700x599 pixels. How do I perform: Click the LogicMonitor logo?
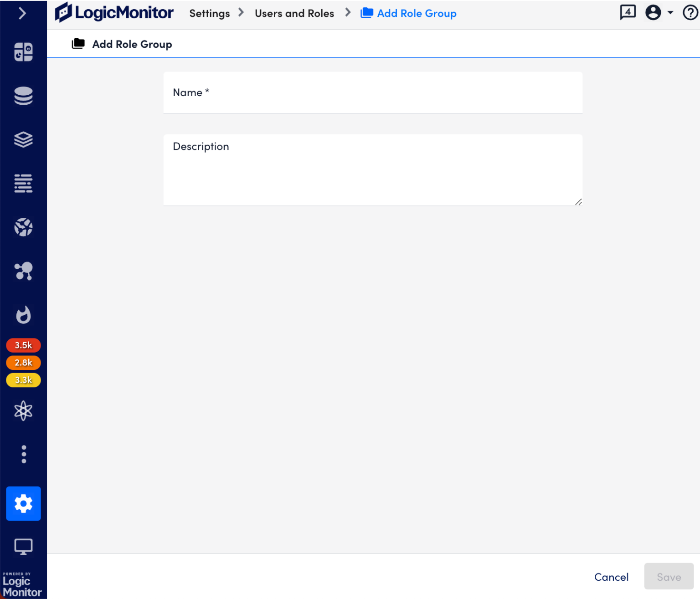click(x=114, y=13)
